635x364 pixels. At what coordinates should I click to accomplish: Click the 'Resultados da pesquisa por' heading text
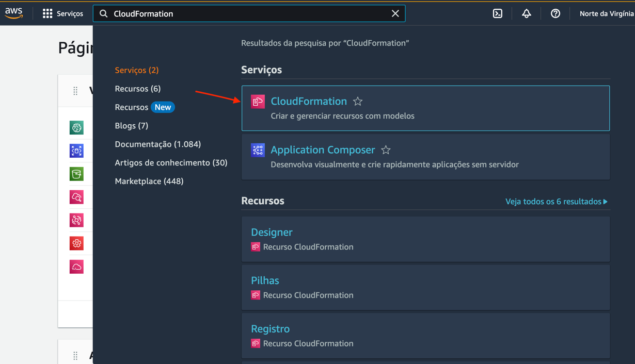pos(325,43)
